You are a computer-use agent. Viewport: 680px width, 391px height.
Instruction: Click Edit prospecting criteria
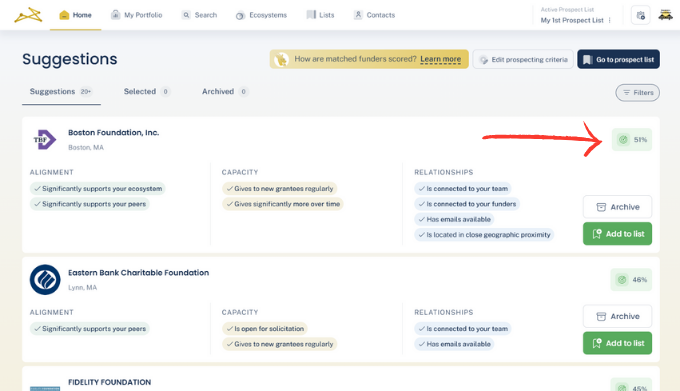point(523,59)
